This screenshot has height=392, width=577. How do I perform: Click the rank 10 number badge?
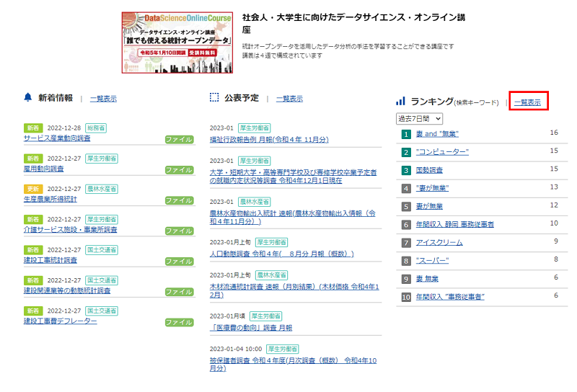[x=406, y=296]
